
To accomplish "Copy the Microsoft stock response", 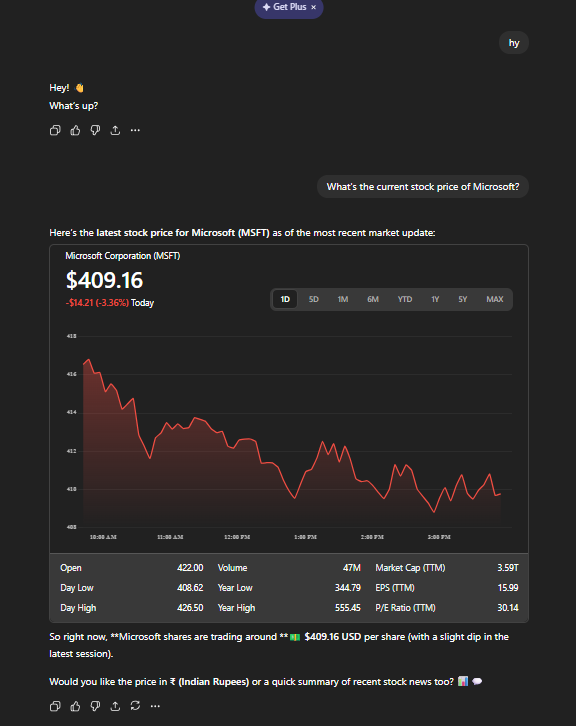I will point(55,706).
